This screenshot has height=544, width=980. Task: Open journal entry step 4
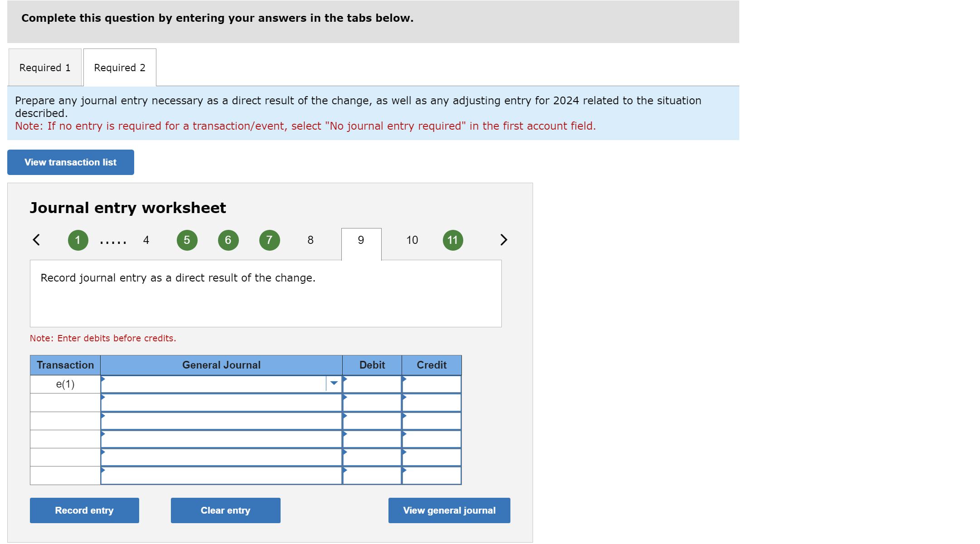(146, 240)
